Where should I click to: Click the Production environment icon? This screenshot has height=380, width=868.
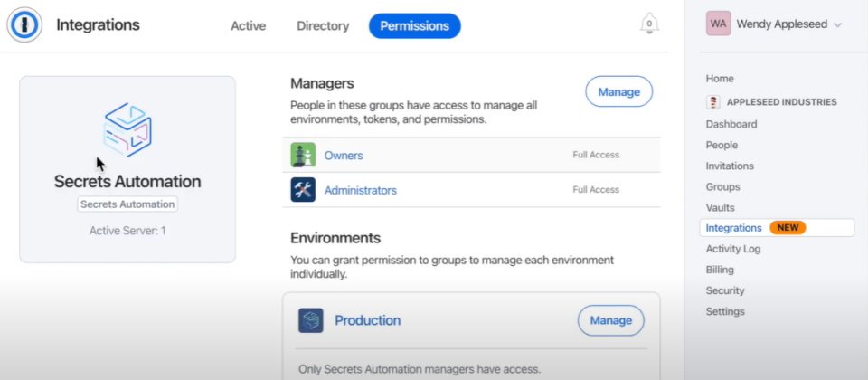tap(310, 320)
